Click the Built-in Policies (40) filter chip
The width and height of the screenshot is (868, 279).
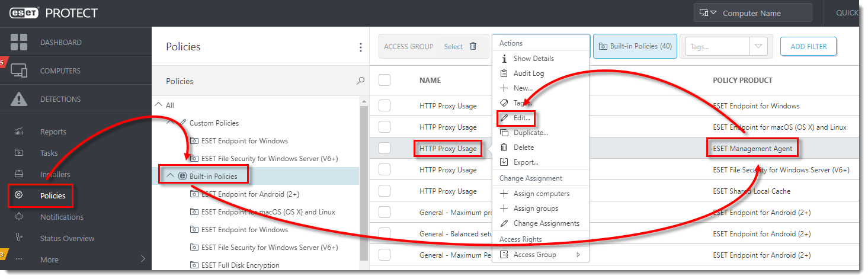pyautogui.click(x=635, y=46)
